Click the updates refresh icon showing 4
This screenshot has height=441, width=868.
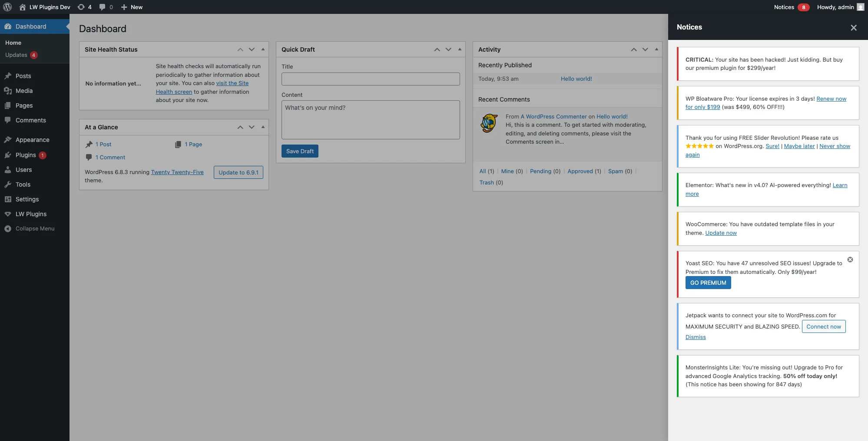click(82, 7)
